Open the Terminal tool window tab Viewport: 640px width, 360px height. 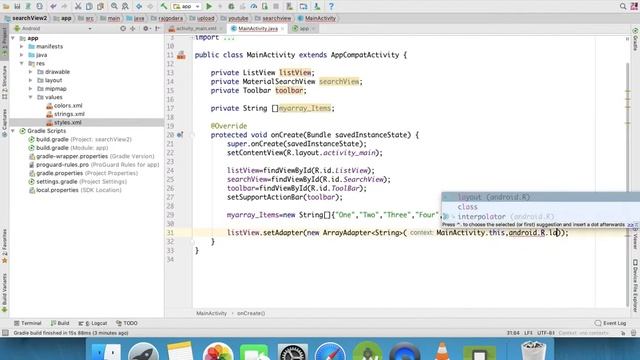[28, 323]
